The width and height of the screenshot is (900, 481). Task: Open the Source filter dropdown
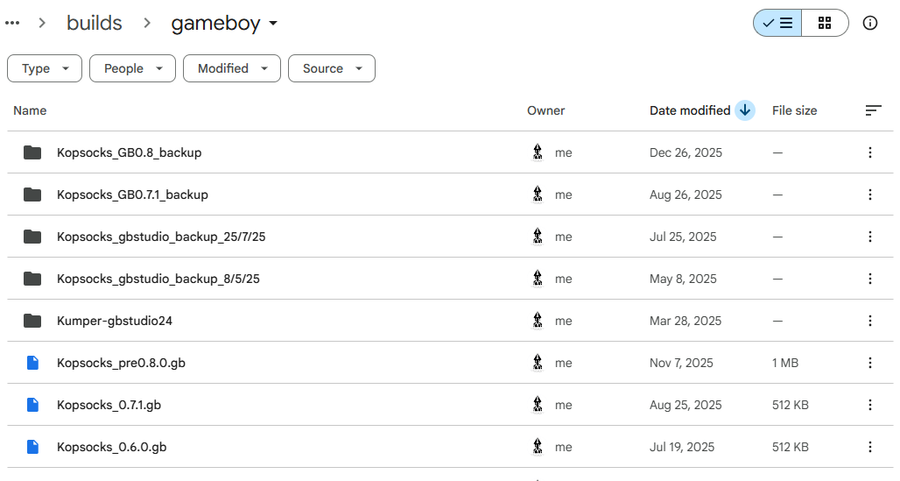click(x=331, y=69)
